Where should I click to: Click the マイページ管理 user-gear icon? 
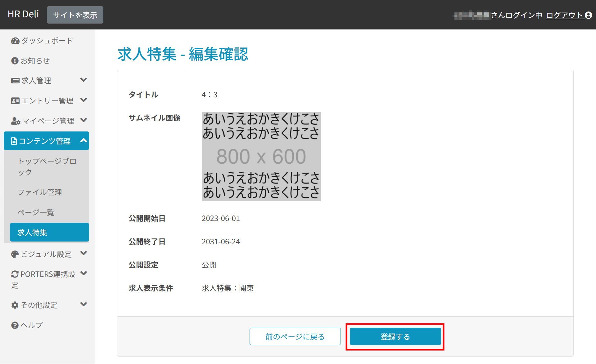click(16, 121)
